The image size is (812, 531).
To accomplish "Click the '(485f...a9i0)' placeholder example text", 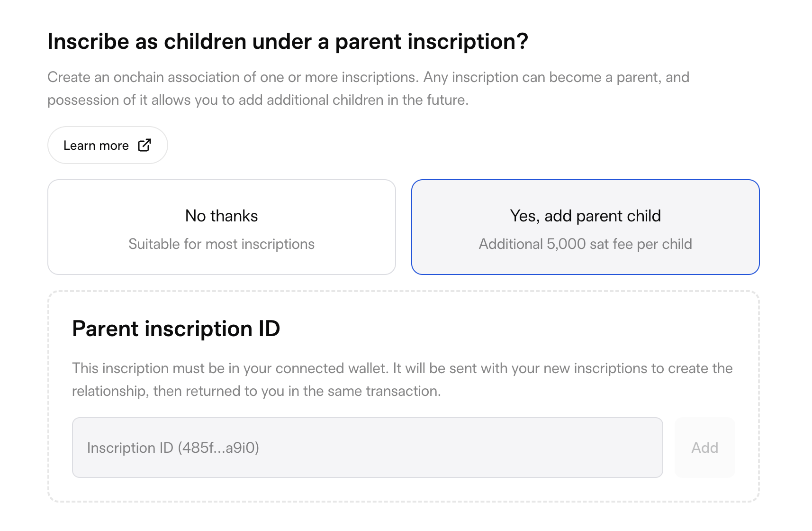I will pyautogui.click(x=218, y=448).
